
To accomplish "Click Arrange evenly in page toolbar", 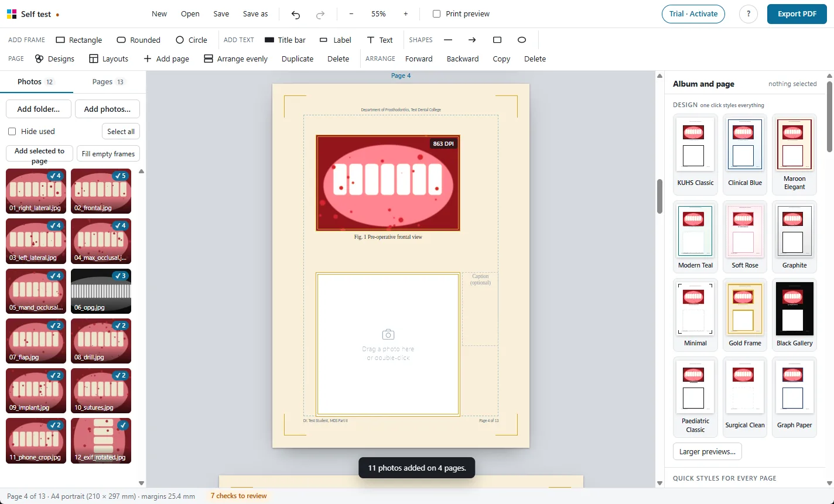I will click(236, 59).
